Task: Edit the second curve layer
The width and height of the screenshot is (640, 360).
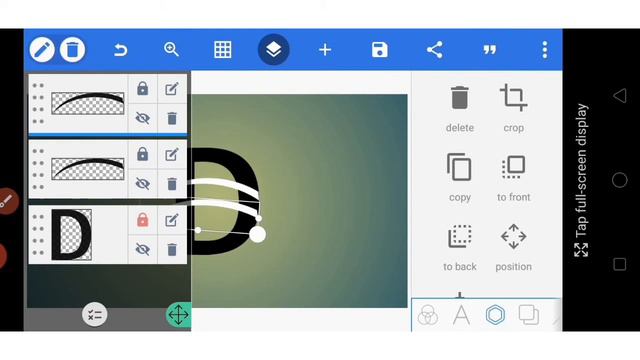Action: [x=172, y=154]
